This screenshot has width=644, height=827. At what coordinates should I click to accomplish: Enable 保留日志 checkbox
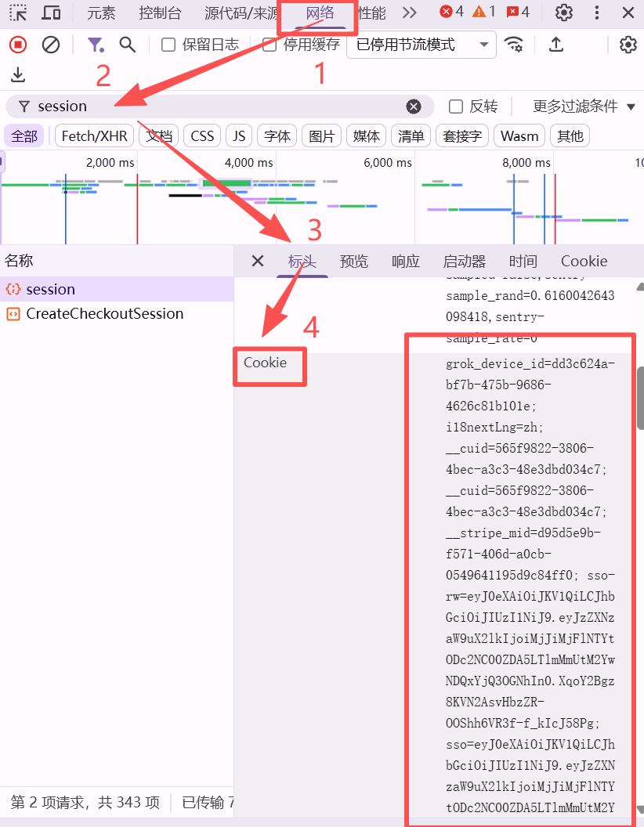tap(168, 45)
